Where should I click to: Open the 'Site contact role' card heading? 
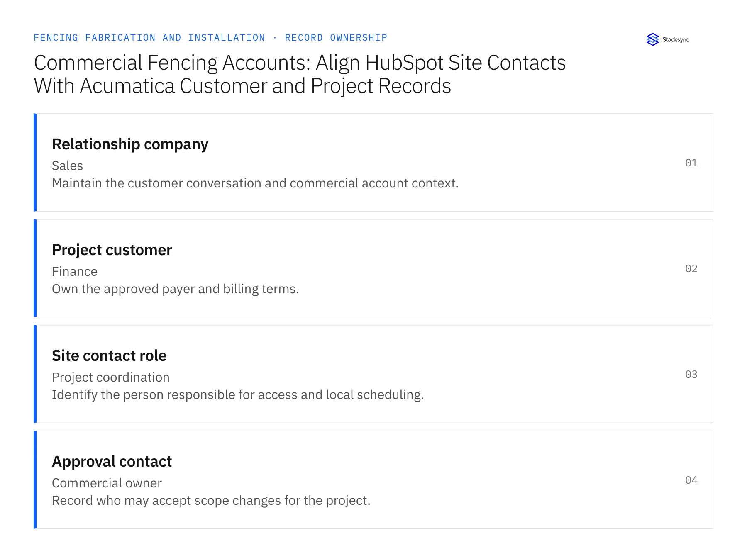pos(109,356)
